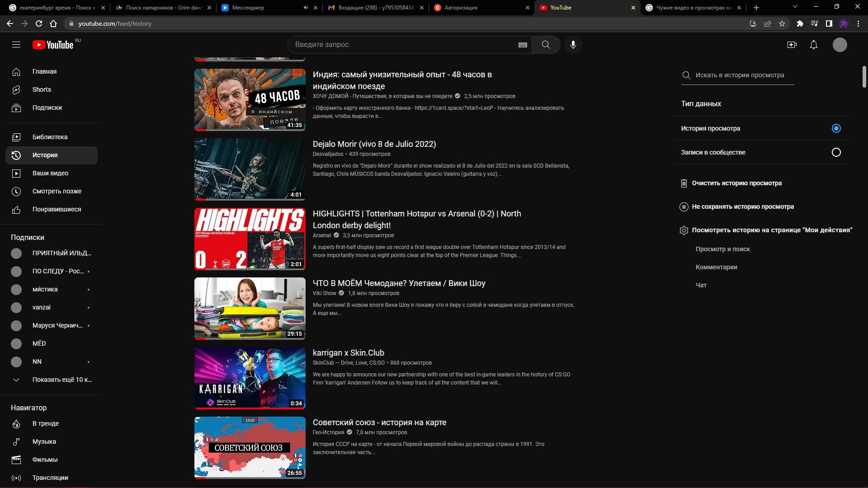The image size is (868, 488).
Task: Open the Create video icon
Action: point(792,45)
